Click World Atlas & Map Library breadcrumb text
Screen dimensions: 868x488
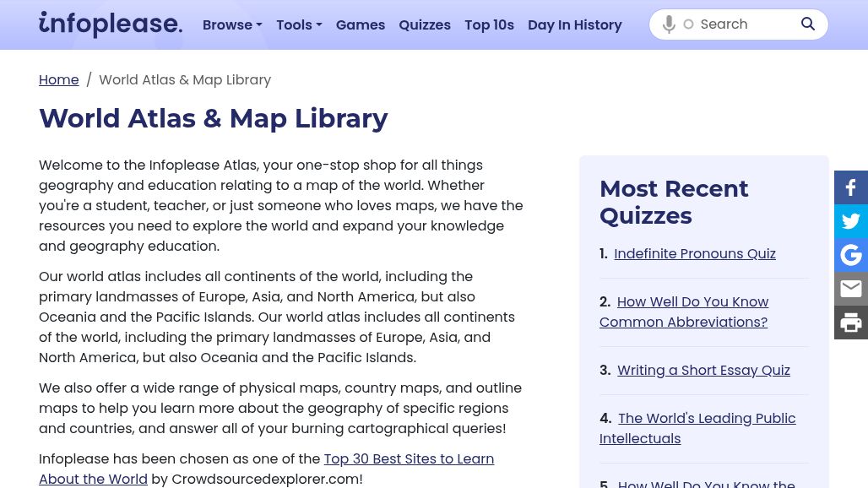pyautogui.click(x=185, y=79)
